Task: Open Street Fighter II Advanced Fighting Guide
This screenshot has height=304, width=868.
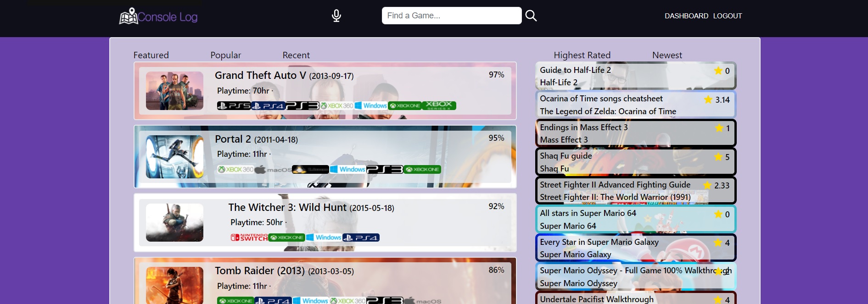Action: (x=636, y=191)
